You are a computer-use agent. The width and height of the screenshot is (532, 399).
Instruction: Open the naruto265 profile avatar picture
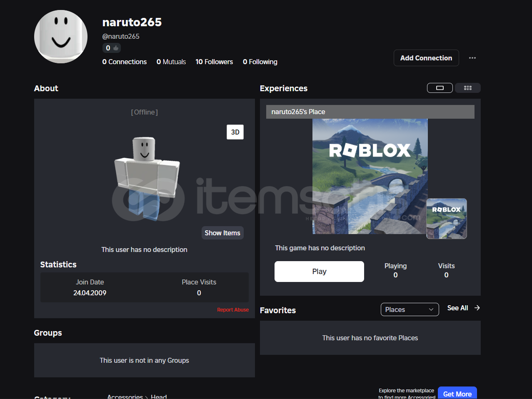pyautogui.click(x=61, y=37)
